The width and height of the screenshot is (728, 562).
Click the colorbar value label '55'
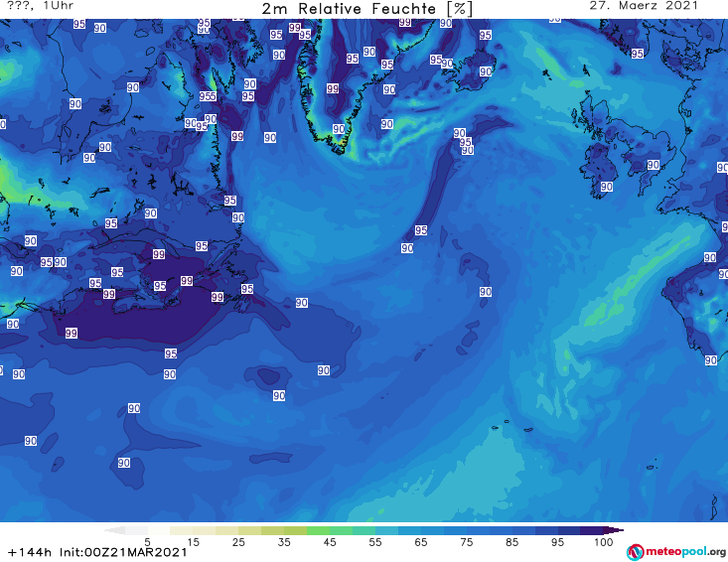[x=375, y=542]
